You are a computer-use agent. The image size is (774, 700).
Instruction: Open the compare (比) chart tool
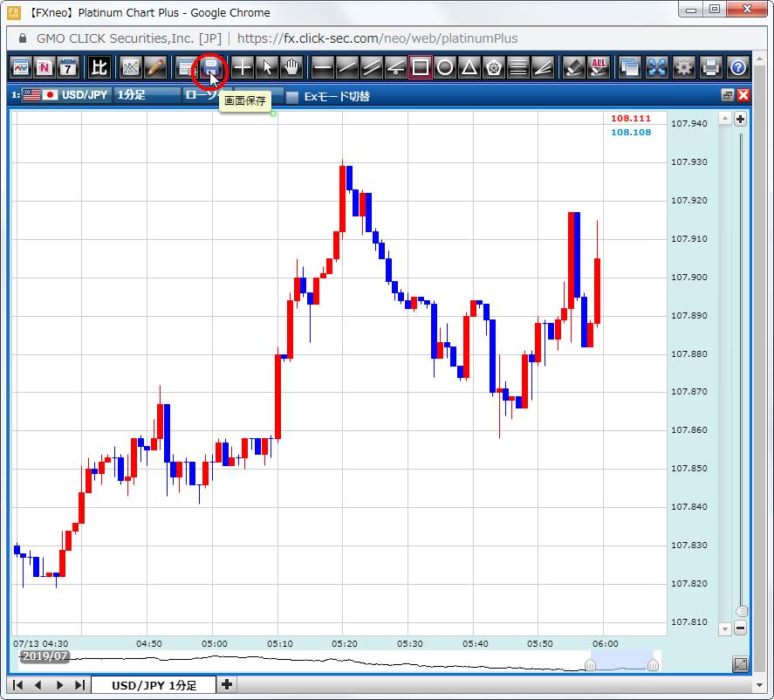tap(99, 67)
